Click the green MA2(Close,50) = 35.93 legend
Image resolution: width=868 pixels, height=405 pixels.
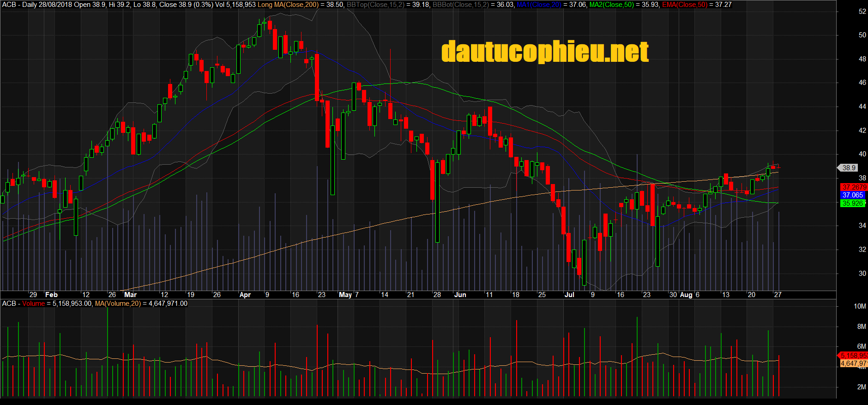(624, 5)
